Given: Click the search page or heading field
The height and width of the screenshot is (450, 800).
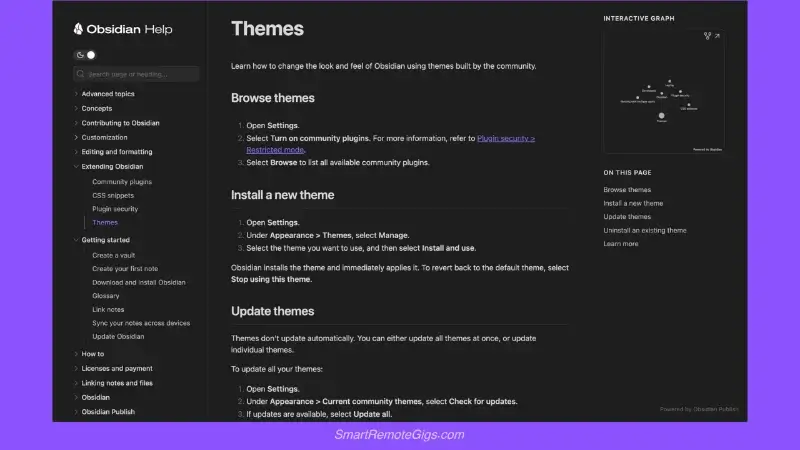Looking at the screenshot, I should (136, 74).
